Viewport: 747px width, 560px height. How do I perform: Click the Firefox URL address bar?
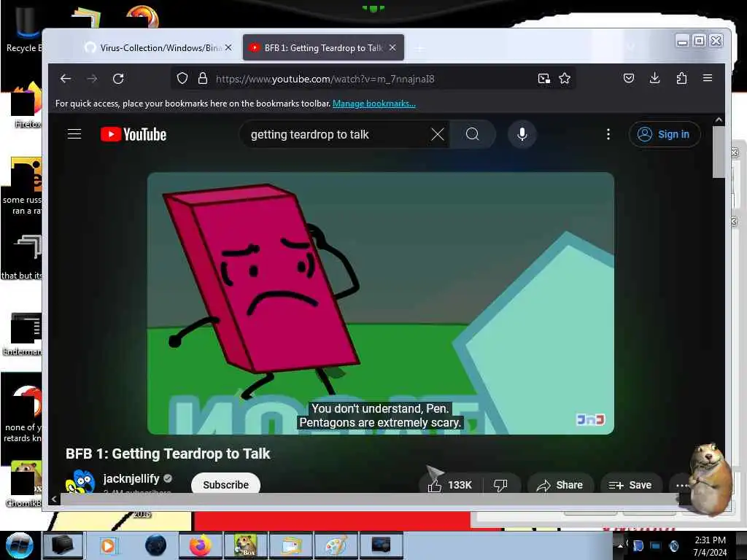point(371,79)
